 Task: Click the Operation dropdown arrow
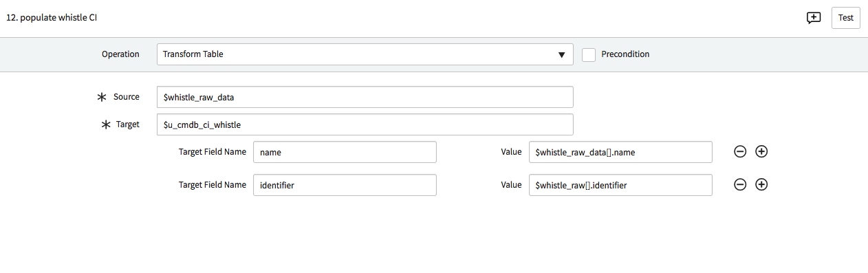(x=561, y=55)
